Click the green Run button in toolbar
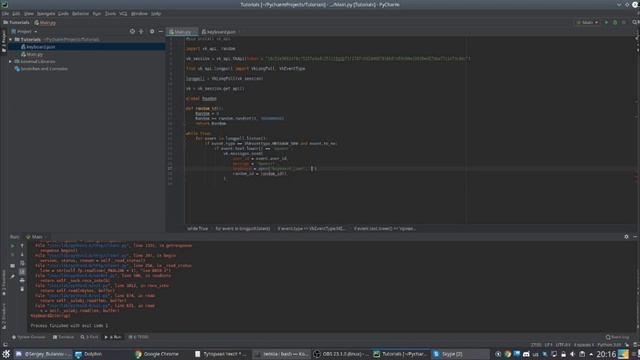The width and height of the screenshot is (640, 360). click(606, 22)
